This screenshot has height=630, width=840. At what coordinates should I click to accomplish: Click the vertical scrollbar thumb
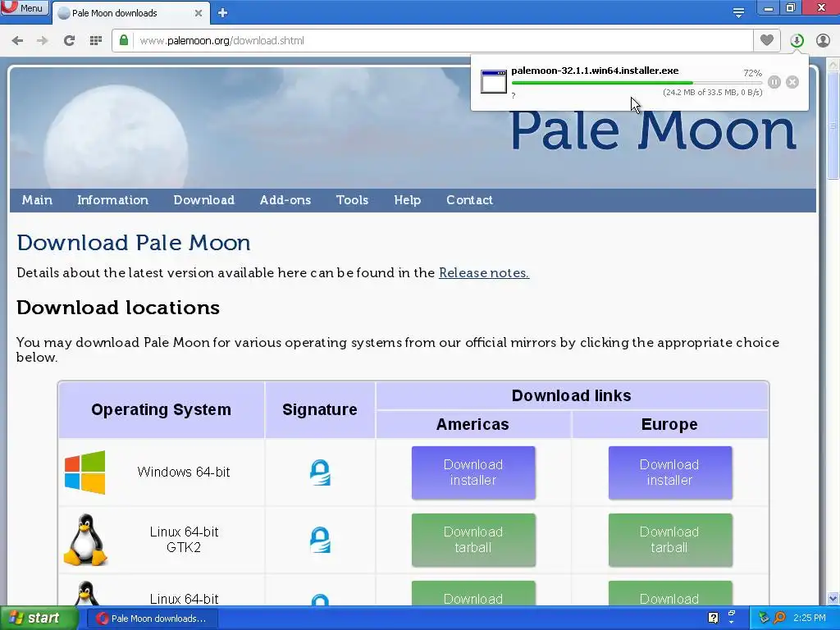(x=833, y=126)
